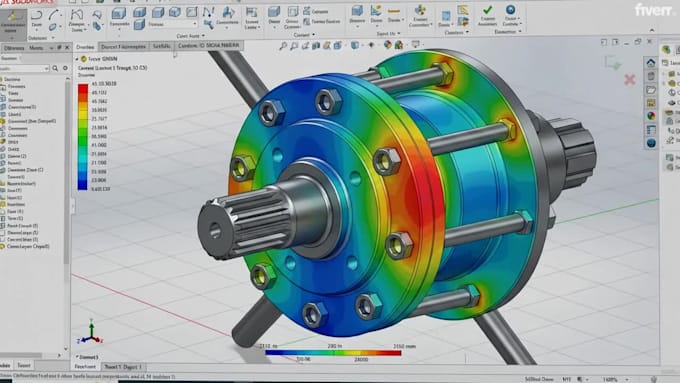Open the filter dropdown in left panel search field
This screenshot has height=383, width=680.
pyautogui.click(x=46, y=69)
